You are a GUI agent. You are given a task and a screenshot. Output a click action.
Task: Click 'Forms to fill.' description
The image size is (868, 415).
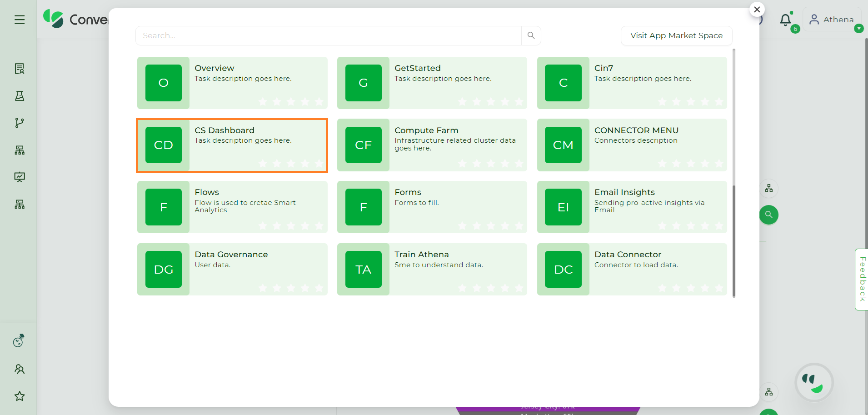pyautogui.click(x=417, y=203)
